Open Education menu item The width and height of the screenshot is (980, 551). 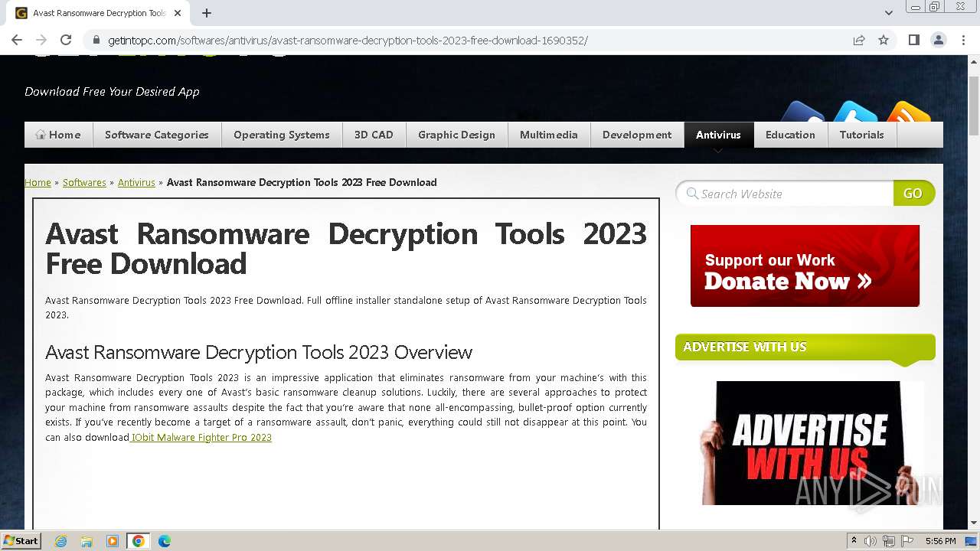[790, 135]
